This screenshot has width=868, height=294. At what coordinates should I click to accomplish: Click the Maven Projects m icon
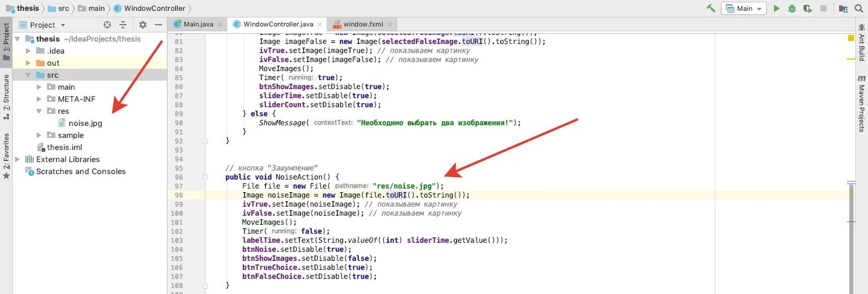(x=861, y=79)
